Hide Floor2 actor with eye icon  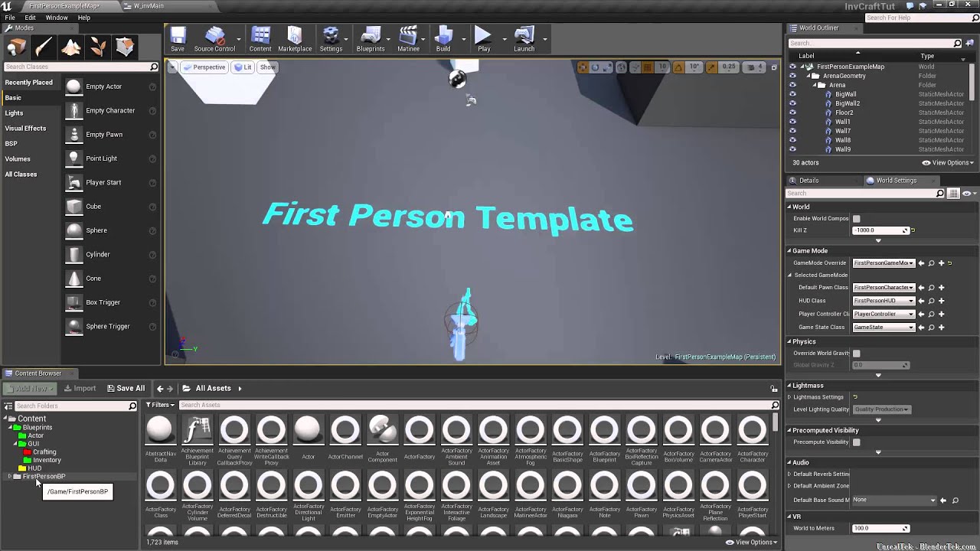coord(792,112)
